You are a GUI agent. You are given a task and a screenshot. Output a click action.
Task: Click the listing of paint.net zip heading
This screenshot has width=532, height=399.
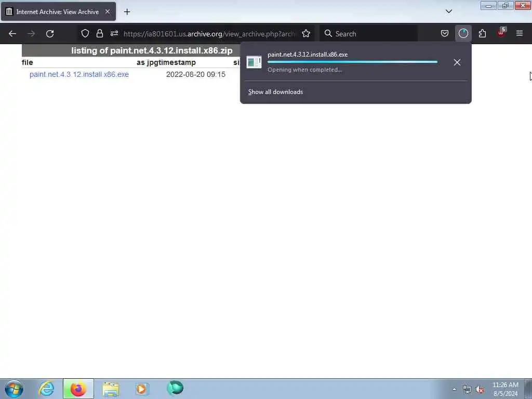(152, 50)
